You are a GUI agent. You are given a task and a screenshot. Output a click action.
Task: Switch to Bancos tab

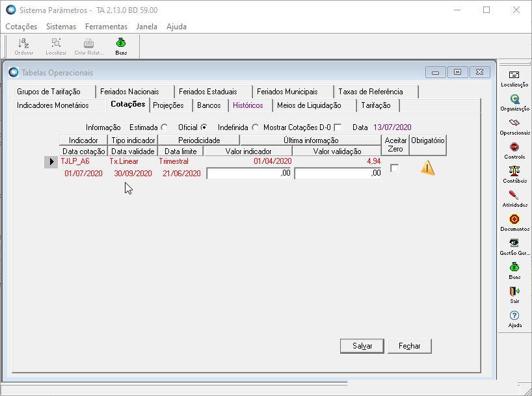[211, 105]
